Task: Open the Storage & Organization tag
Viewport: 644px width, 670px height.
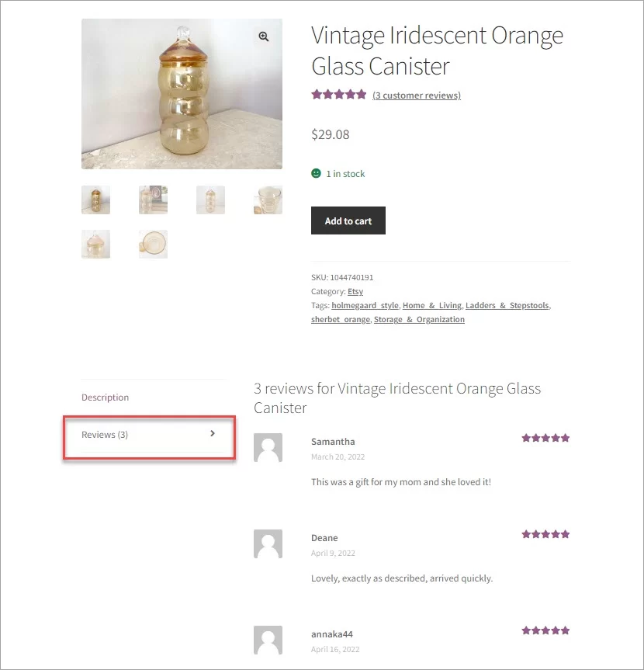Action: tap(419, 319)
